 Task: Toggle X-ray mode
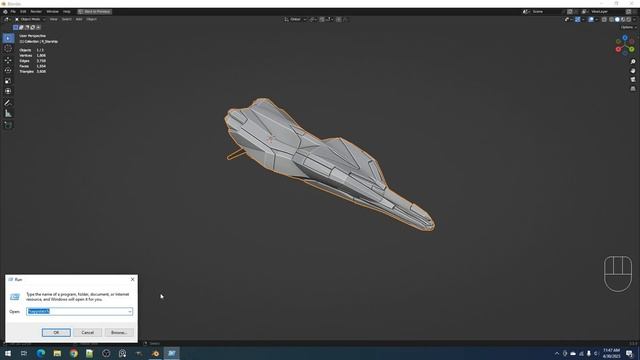tap(604, 19)
